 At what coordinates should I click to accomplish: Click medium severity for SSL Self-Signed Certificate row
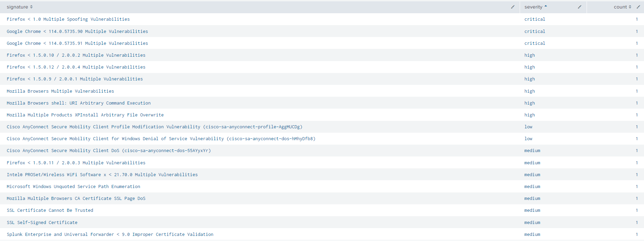[532, 222]
